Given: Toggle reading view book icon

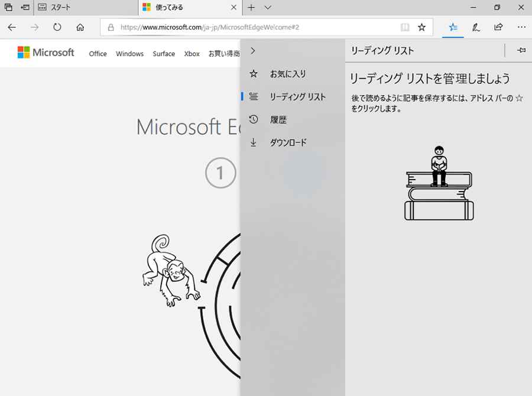Looking at the screenshot, I should point(405,27).
